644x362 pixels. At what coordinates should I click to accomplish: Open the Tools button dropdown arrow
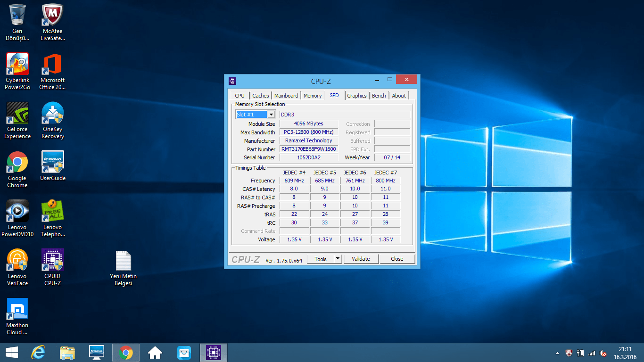point(338,259)
